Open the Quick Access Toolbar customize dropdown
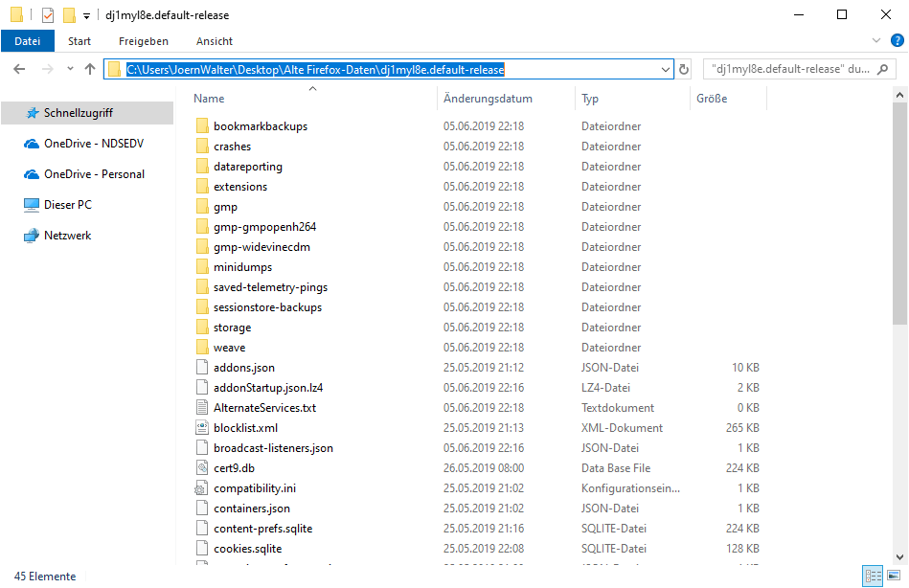This screenshot has width=909, height=588. coord(86,15)
